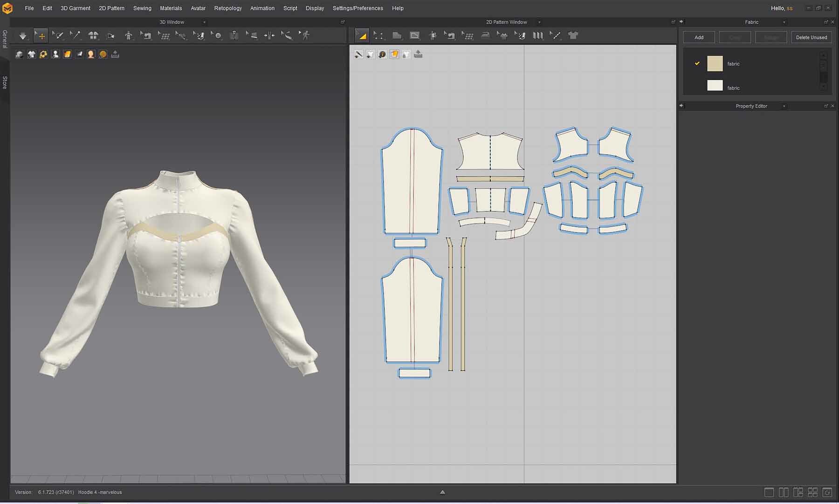Open the 2D Pattern Window dropdown arrow
The width and height of the screenshot is (839, 504).
[x=539, y=22]
